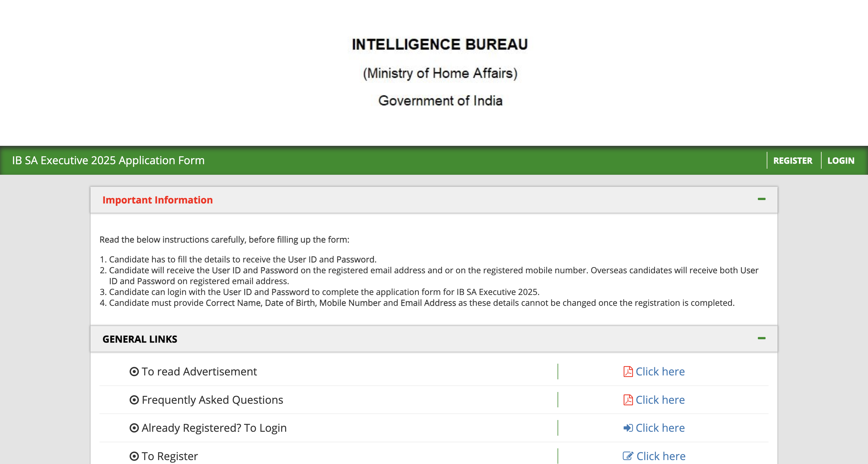Viewport: 868px width, 464px height.
Task: Click 'Read the below instructions carefully' line
Action: (225, 240)
